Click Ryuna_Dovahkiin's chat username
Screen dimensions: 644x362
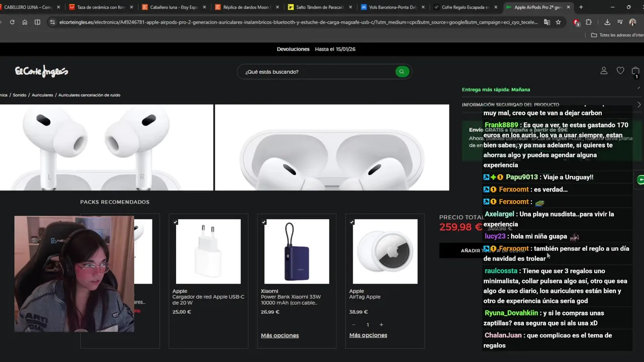click(x=511, y=313)
